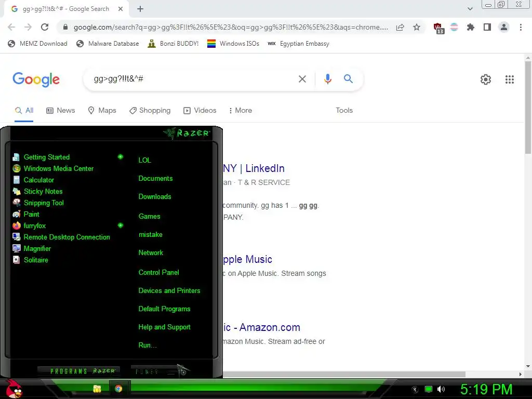Launch the Snipping Tool
The width and height of the screenshot is (532, 399).
pyautogui.click(x=38, y=203)
